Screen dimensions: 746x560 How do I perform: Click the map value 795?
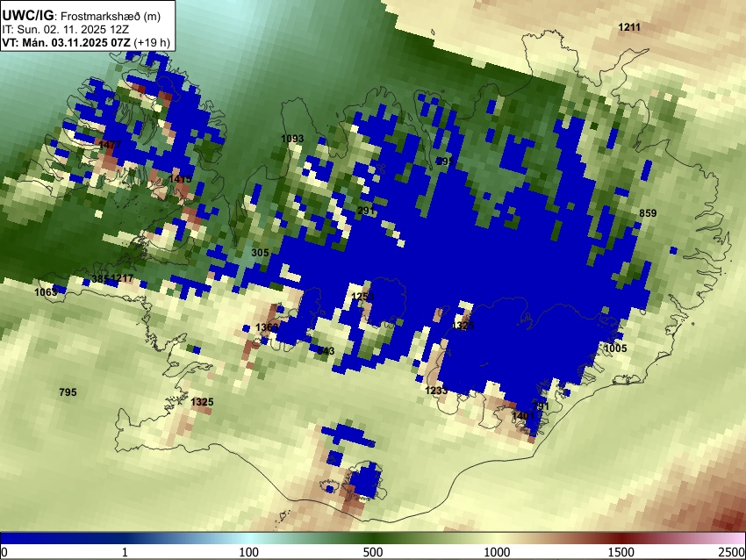pyautogui.click(x=68, y=392)
